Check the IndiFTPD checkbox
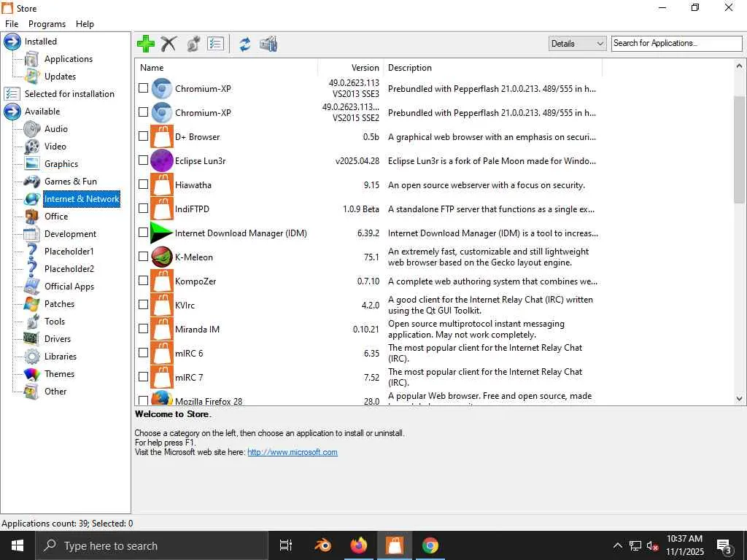Image resolution: width=747 pixels, height=560 pixels. click(144, 208)
